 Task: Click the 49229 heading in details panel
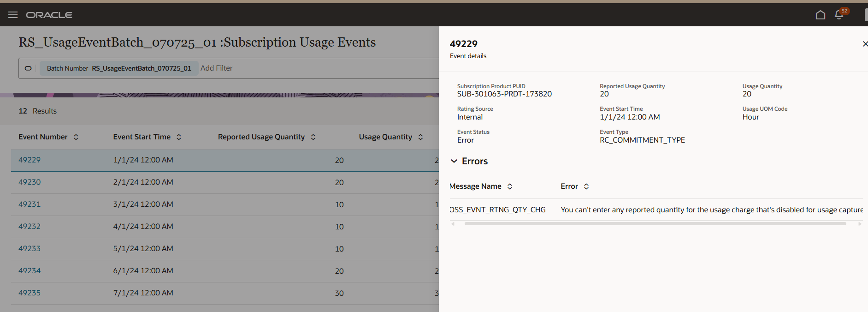point(464,44)
